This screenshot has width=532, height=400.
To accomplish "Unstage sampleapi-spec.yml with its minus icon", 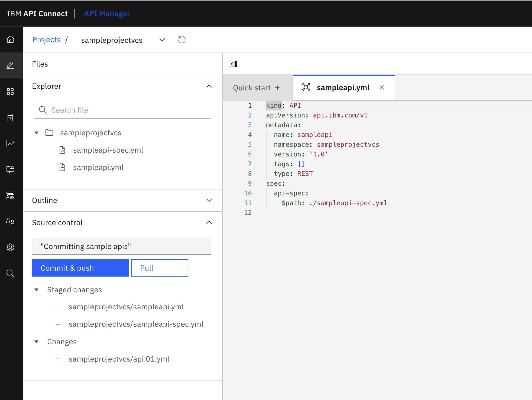I will [x=58, y=324].
